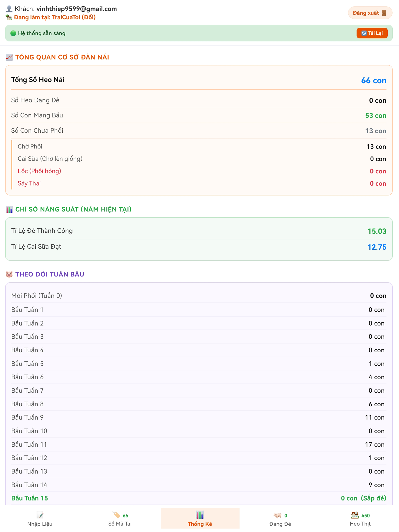Click the Heo Thịt barn icon
Image resolution: width=399 pixels, height=532 pixels.
(355, 515)
